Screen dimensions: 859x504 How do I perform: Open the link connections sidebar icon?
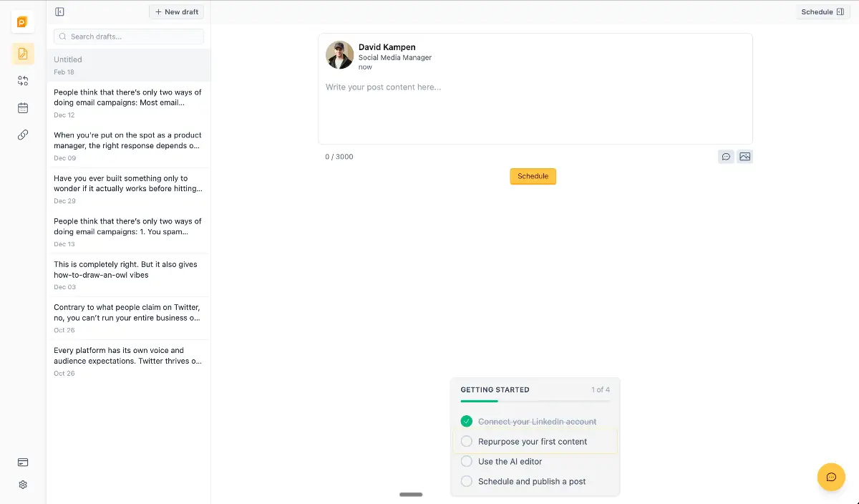pos(23,135)
